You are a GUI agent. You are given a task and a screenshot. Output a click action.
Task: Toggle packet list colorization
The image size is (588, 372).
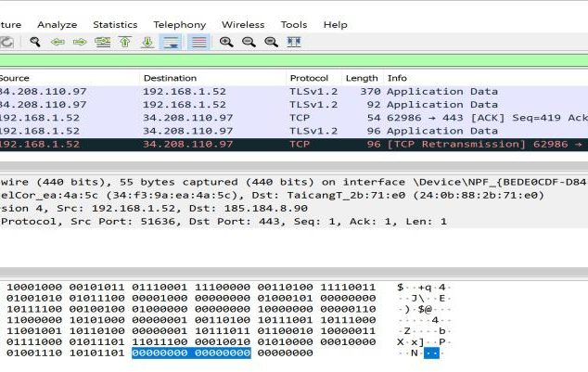pos(198,42)
